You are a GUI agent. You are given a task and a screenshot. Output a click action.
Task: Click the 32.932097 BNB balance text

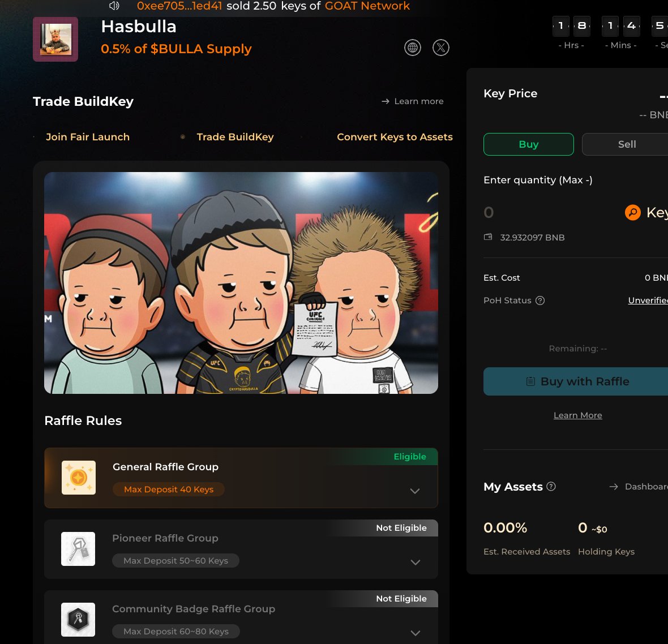532,237
